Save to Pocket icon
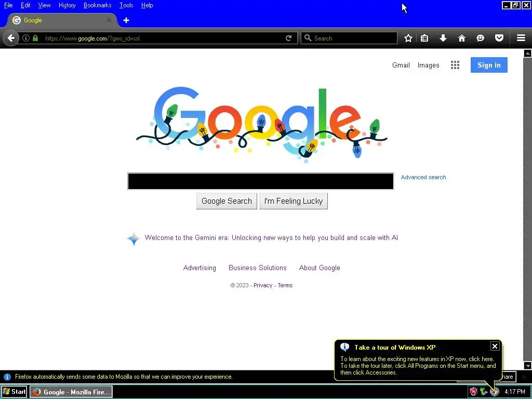The height and width of the screenshot is (399, 532). click(x=499, y=38)
